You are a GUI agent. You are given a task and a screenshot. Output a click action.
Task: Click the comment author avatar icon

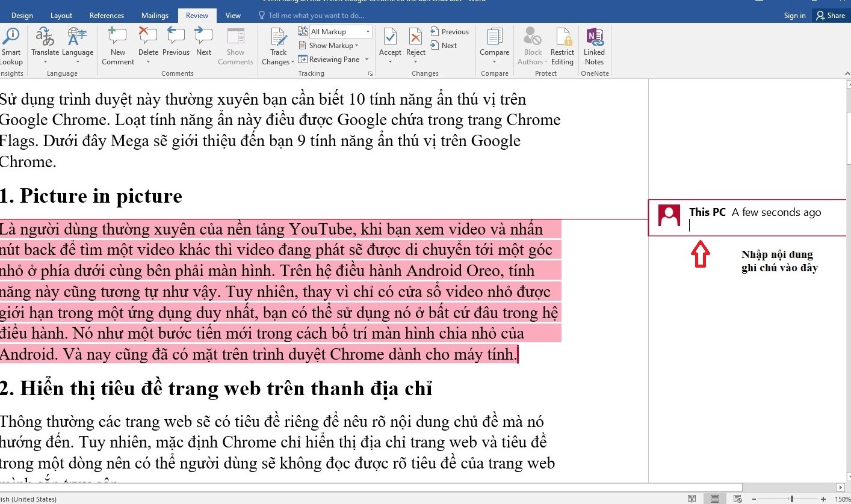(x=669, y=215)
